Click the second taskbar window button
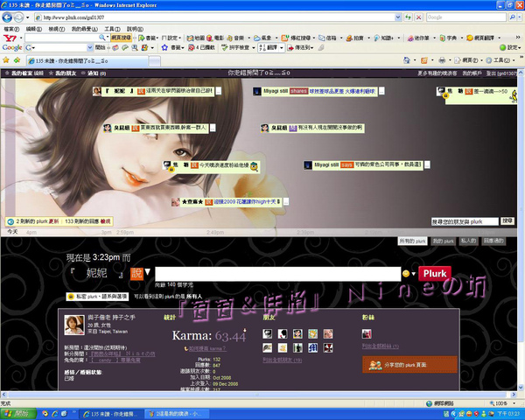 pos(178,414)
